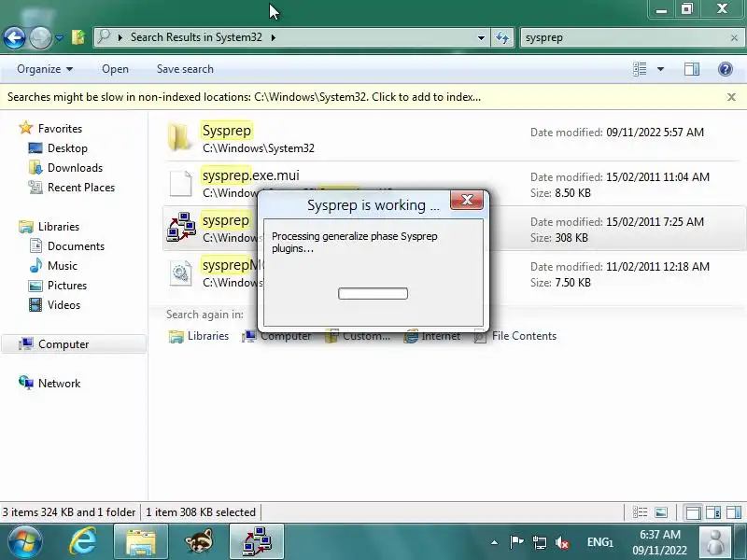Switch to details view in status bar
Screen dimensions: 747x560
[x=640, y=512]
